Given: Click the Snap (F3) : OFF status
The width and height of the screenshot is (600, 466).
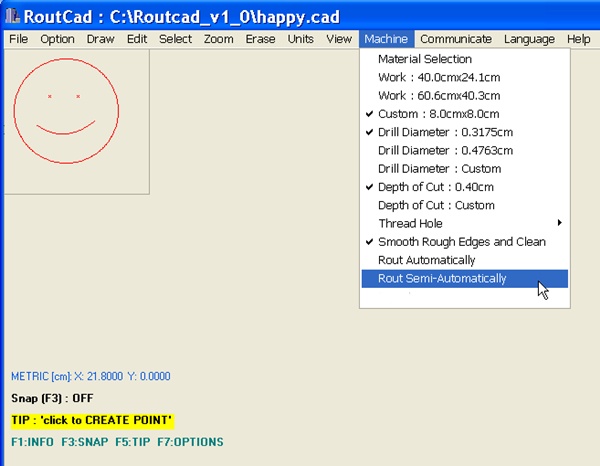Looking at the screenshot, I should [52, 398].
